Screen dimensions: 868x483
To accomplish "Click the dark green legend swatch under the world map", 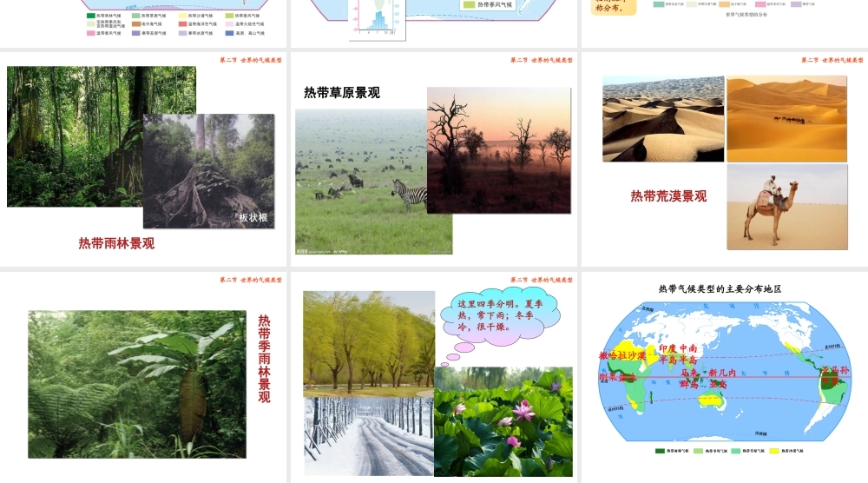I will pos(660,451).
